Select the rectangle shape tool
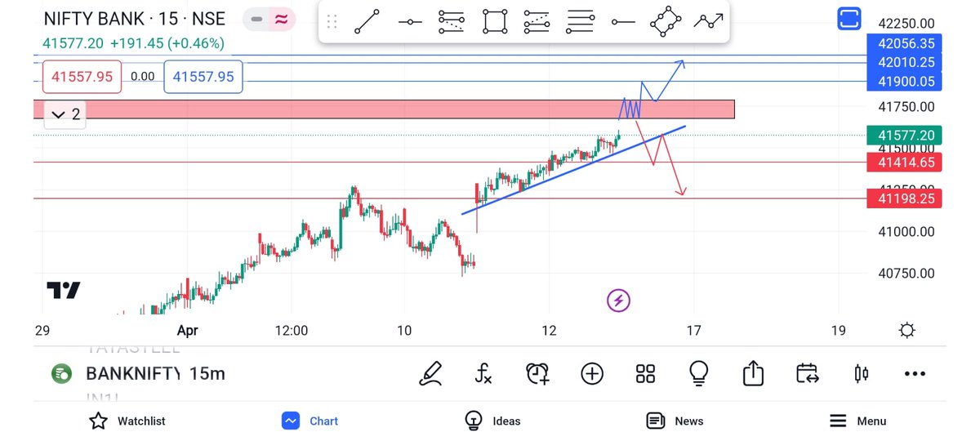 click(x=494, y=22)
